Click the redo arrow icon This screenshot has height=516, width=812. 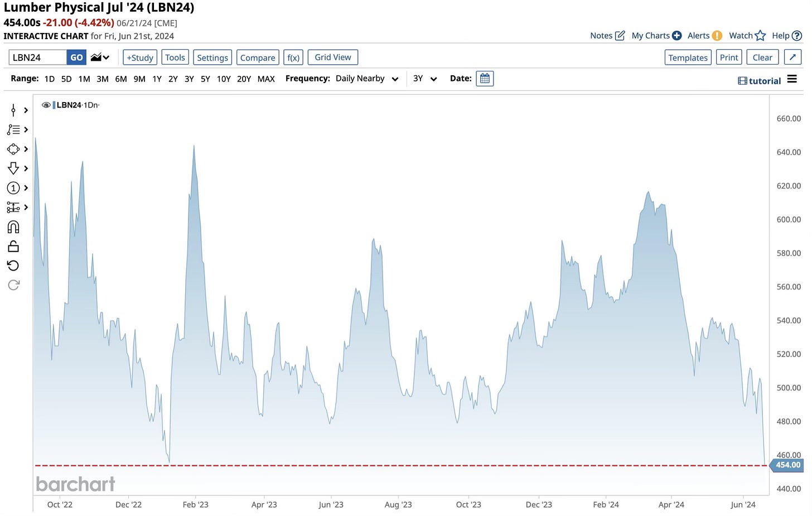[x=13, y=285]
